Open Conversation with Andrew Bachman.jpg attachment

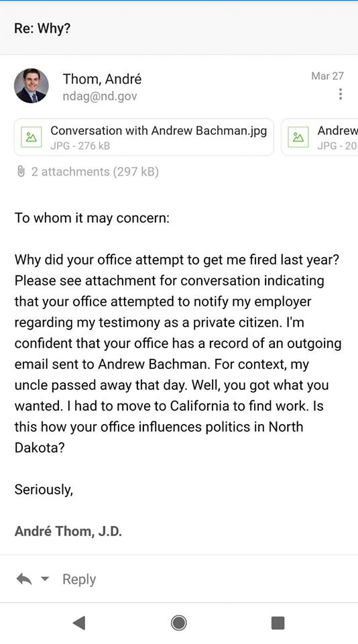144,137
